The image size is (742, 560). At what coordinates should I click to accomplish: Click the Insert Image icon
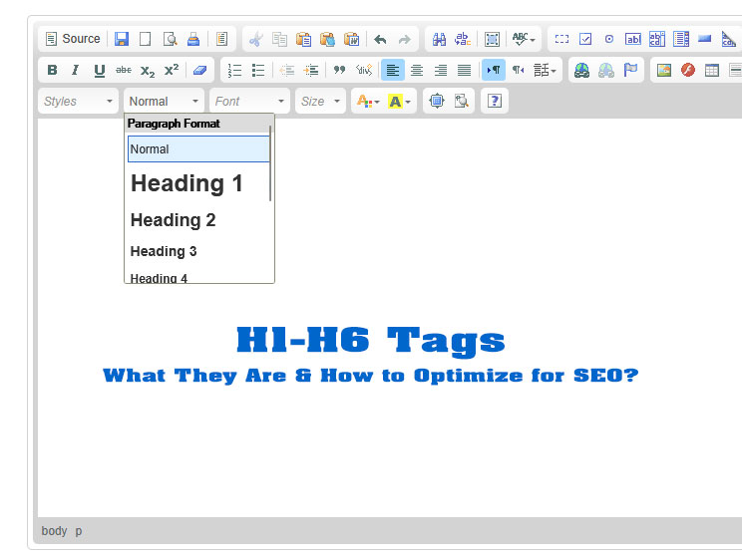click(664, 70)
